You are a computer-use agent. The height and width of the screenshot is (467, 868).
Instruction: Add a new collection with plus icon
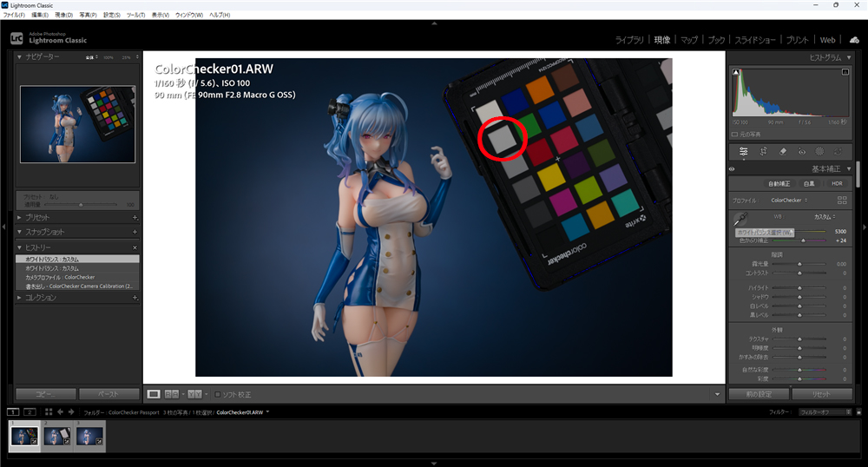[x=135, y=298]
